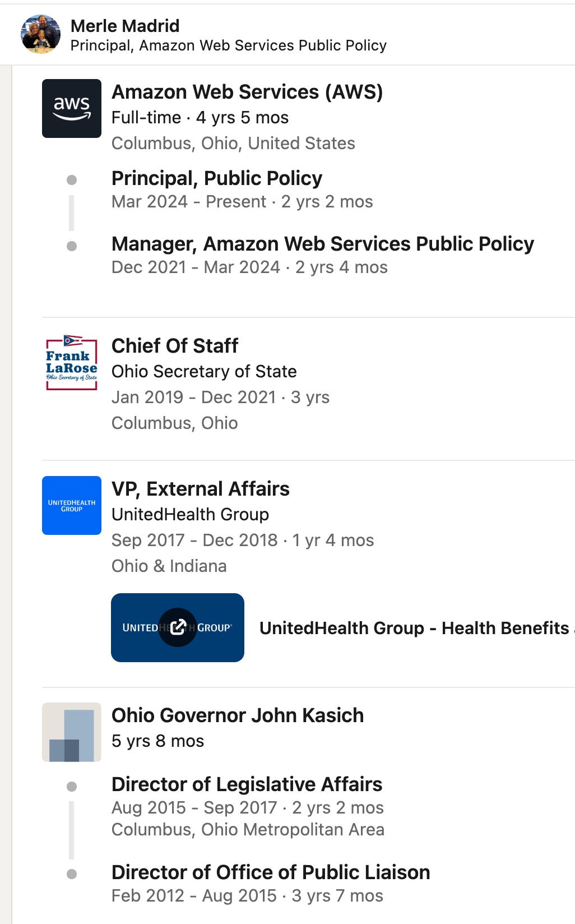Open Ohio Governor John Kasich placeholder logo
Image resolution: width=575 pixels, height=924 pixels.
72,732
